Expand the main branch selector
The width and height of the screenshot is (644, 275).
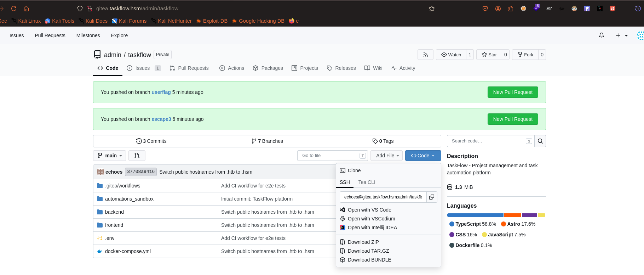point(110,156)
